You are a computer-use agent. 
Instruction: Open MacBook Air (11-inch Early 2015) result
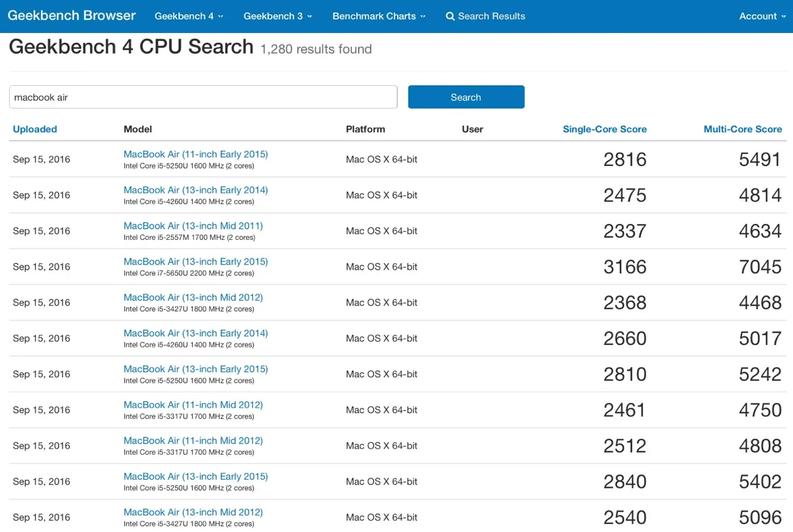tap(196, 154)
